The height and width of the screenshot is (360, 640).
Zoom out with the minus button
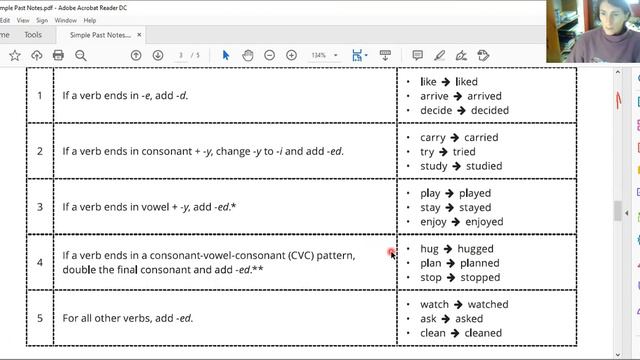click(269, 55)
